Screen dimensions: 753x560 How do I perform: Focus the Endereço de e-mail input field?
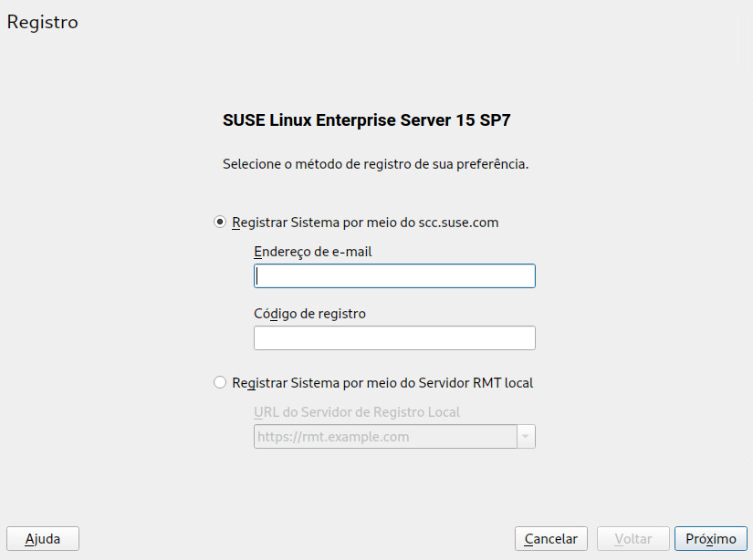click(x=394, y=276)
